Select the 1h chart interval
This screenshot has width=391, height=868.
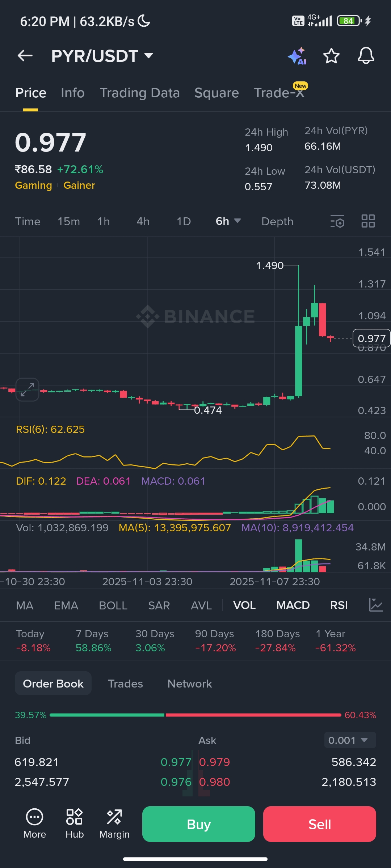click(x=104, y=221)
